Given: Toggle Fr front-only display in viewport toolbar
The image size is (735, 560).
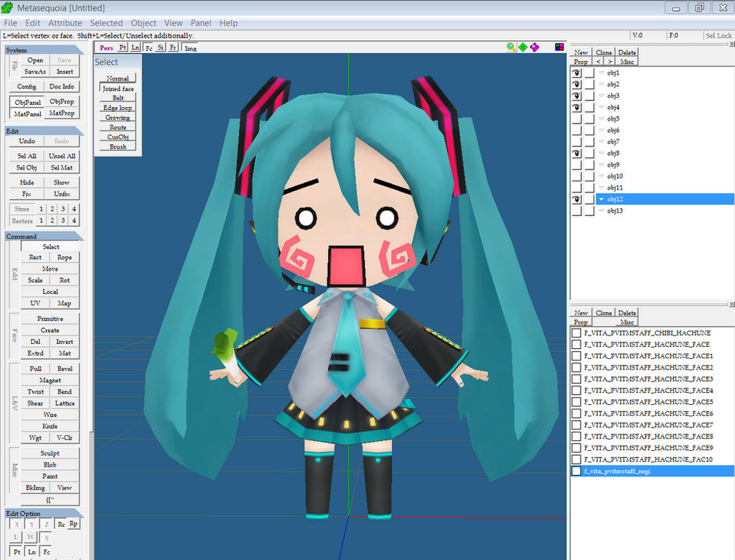Looking at the screenshot, I should click(x=172, y=47).
